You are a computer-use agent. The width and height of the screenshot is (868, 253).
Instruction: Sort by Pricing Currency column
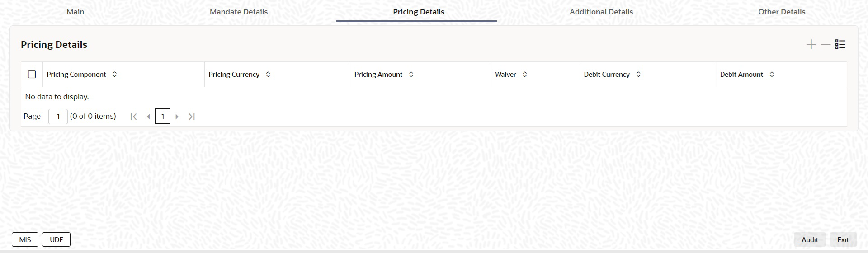(268, 75)
